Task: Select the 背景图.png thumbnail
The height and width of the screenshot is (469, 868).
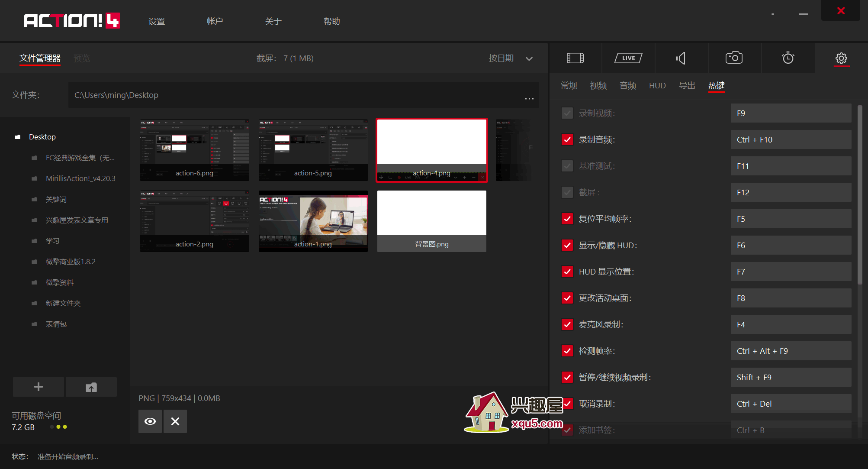Action: tap(432, 221)
